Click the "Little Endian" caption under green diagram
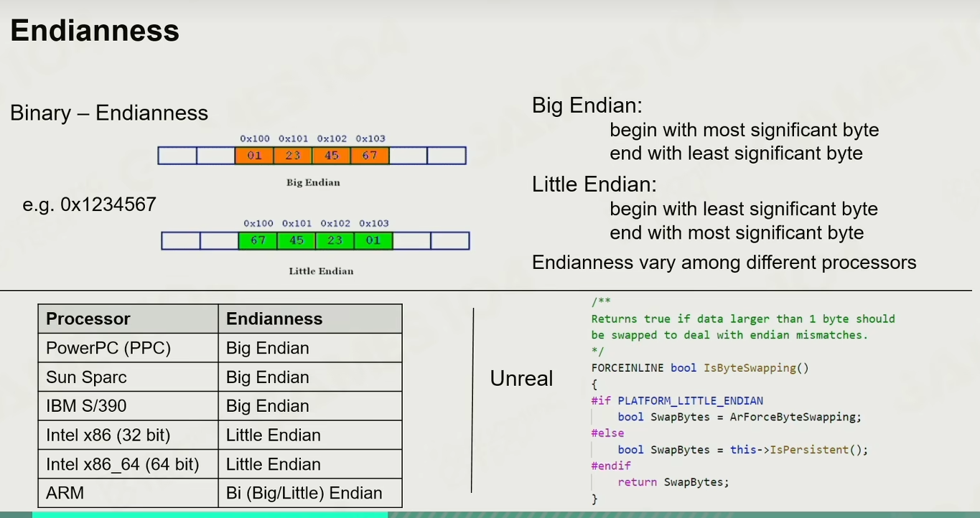The width and height of the screenshot is (980, 518). 321,270
